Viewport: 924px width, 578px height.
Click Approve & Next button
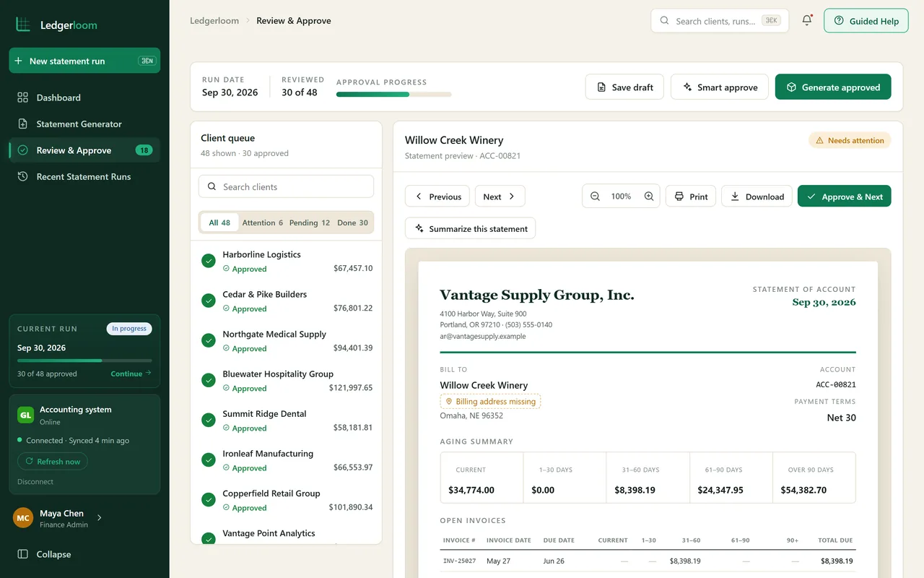845,197
